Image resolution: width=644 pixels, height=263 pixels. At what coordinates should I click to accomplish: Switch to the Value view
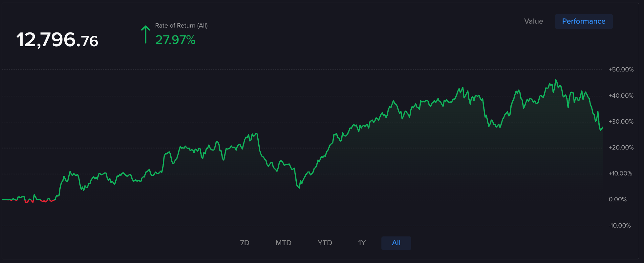tap(533, 21)
